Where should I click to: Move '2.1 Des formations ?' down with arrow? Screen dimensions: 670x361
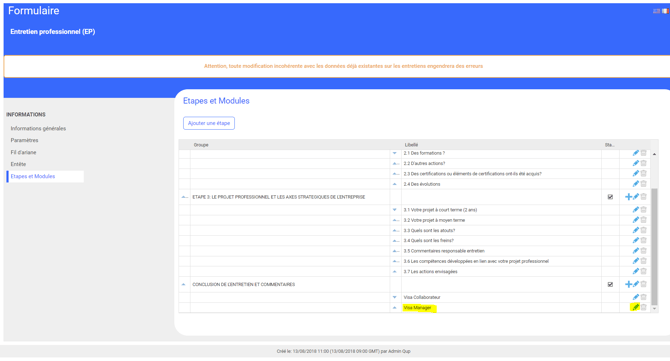tap(394, 153)
